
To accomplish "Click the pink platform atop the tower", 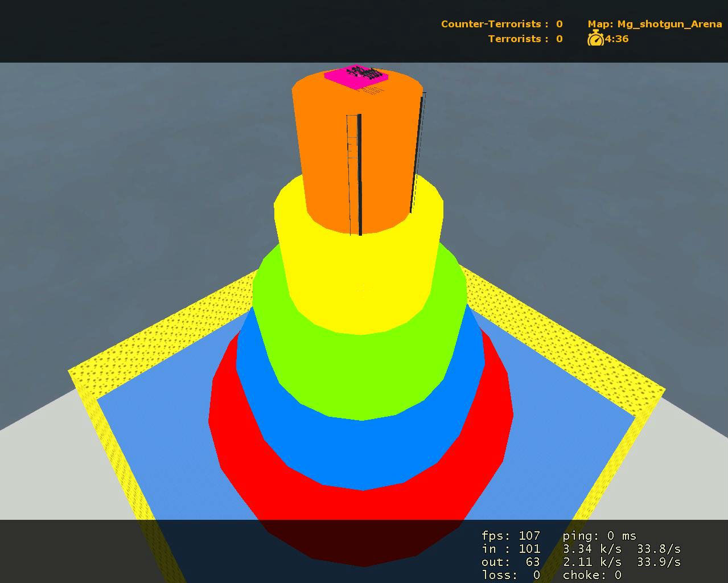I will 356,78.
